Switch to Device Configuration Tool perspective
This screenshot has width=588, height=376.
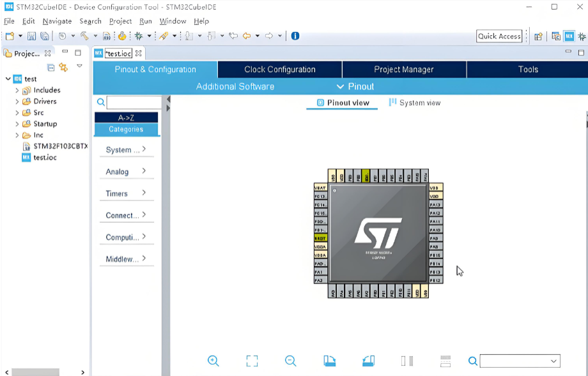point(569,36)
